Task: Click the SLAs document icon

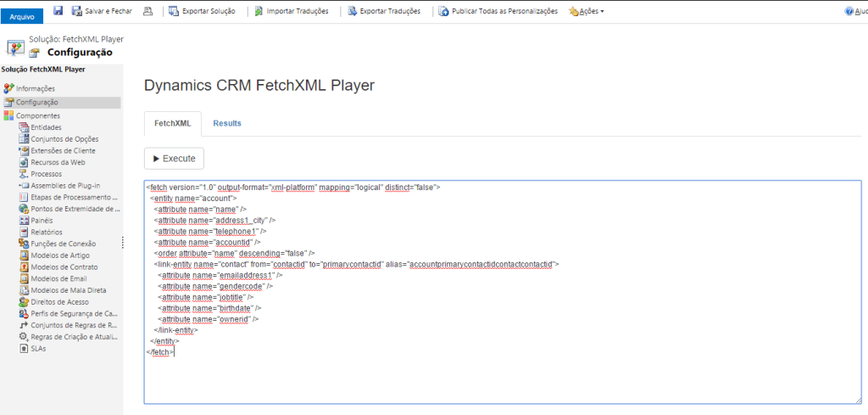Action: tap(24, 349)
